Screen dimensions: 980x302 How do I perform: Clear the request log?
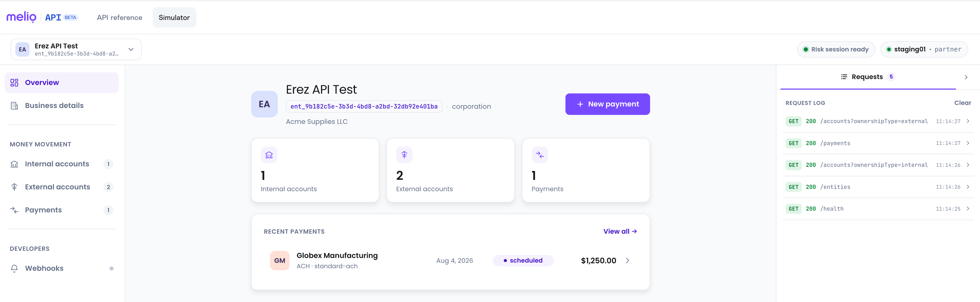(x=963, y=103)
